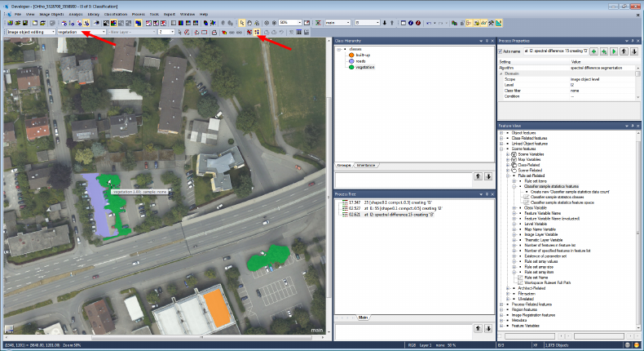644x351 pixels.
Task: Open the Image object editing mode dropdown
Action: (53, 32)
